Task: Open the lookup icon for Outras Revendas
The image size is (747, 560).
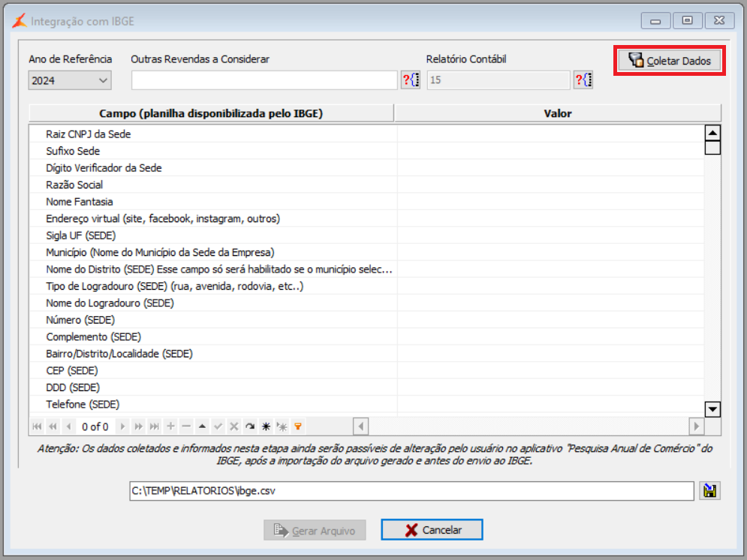Action: 411,80
